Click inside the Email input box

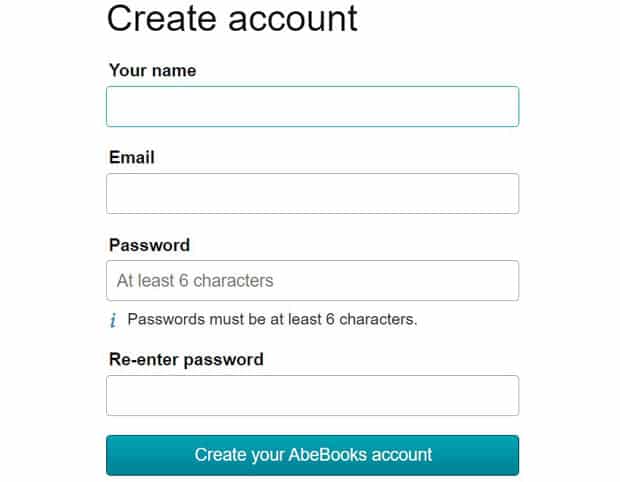312,193
